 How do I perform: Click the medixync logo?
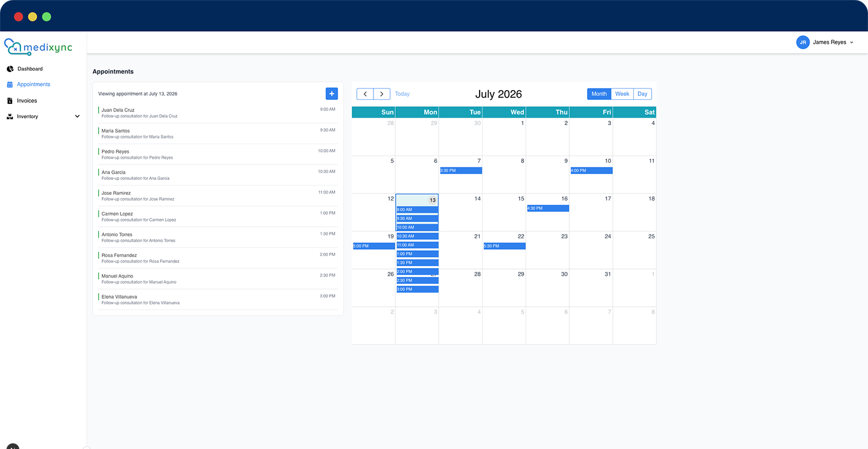click(38, 47)
